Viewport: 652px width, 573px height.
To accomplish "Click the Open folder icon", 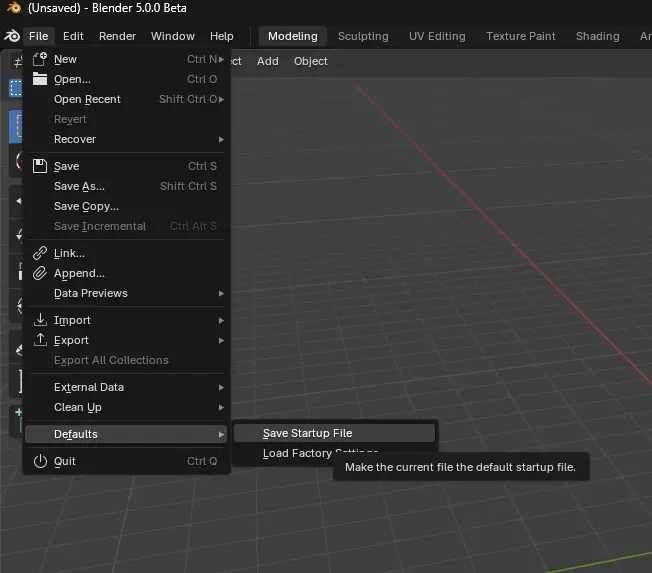I will coord(40,79).
